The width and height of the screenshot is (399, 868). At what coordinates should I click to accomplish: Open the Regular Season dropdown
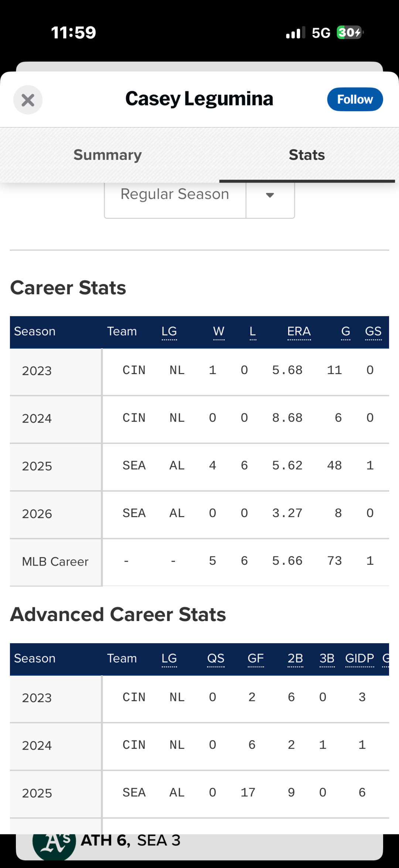(x=175, y=194)
